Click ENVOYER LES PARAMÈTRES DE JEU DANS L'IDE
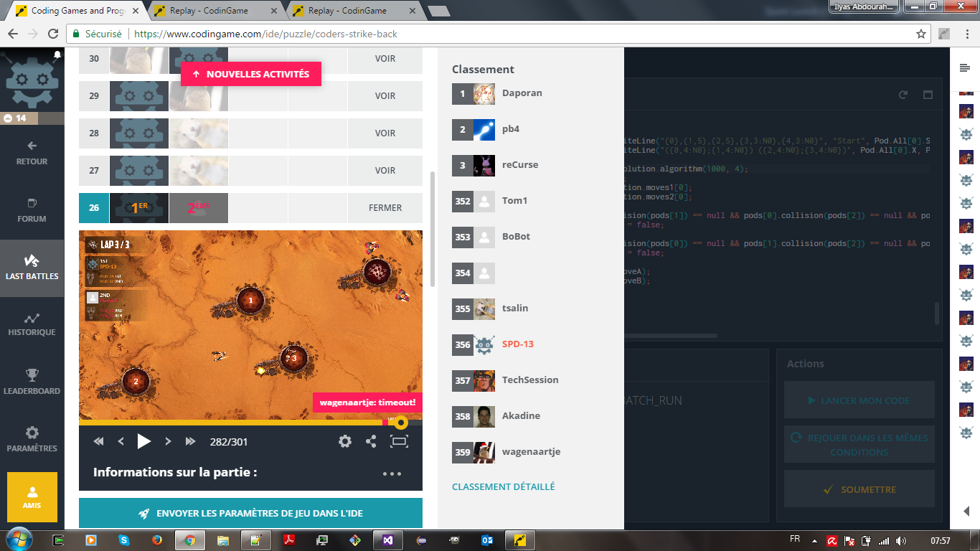This screenshot has width=980, height=551. pyautogui.click(x=250, y=514)
